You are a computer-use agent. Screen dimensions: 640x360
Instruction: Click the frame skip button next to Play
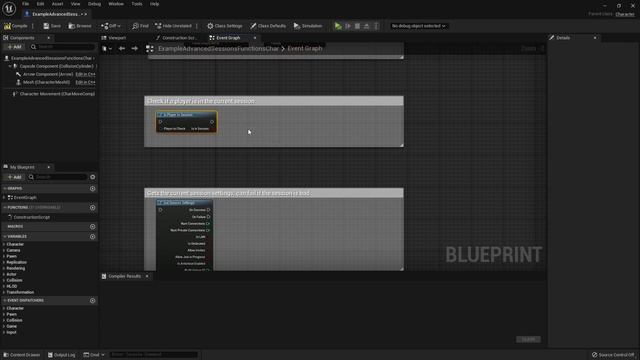coord(348,26)
